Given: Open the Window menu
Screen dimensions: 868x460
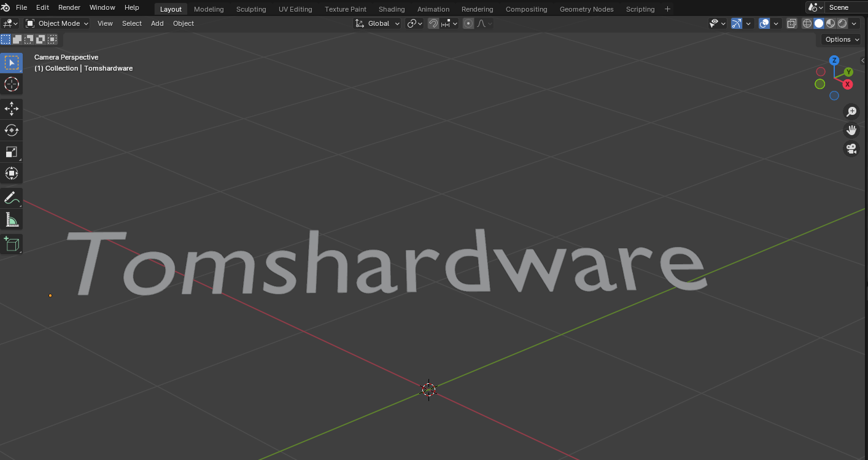Looking at the screenshot, I should click(103, 7).
